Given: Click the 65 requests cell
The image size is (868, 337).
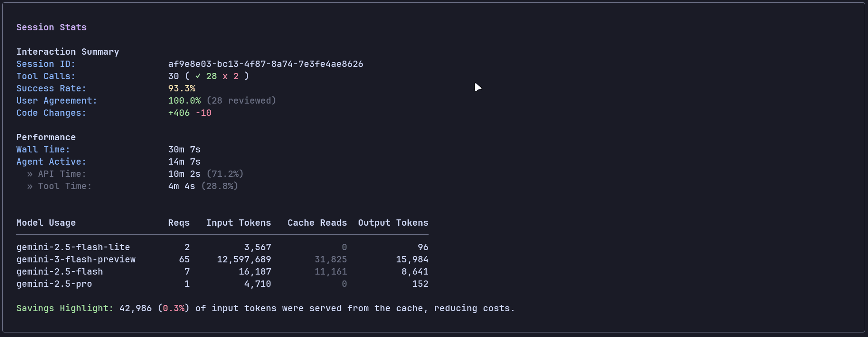Looking at the screenshot, I should pyautogui.click(x=184, y=259).
